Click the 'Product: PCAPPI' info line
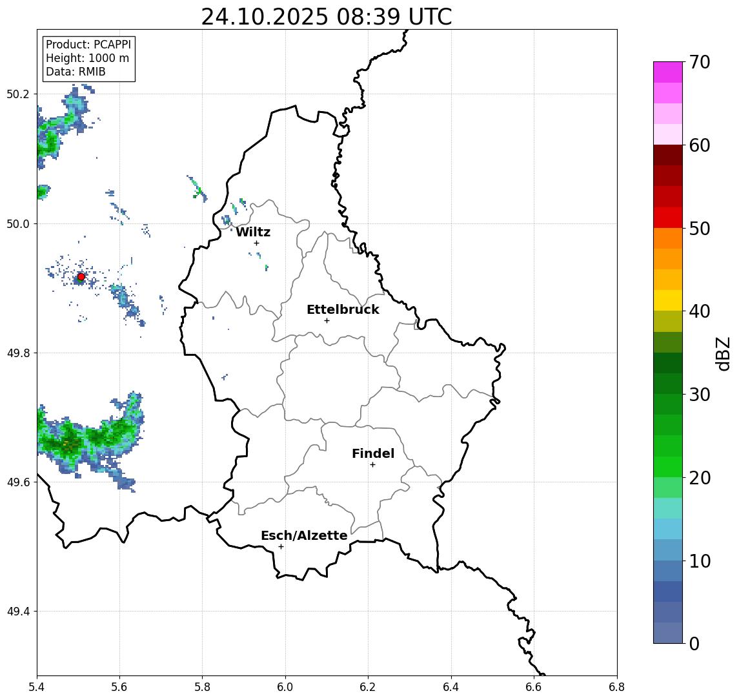The height and width of the screenshot is (700, 739). click(88, 45)
